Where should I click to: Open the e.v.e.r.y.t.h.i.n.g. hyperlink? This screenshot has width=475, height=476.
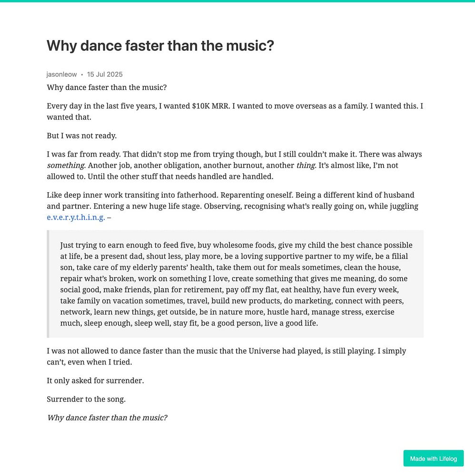pyautogui.click(x=76, y=218)
